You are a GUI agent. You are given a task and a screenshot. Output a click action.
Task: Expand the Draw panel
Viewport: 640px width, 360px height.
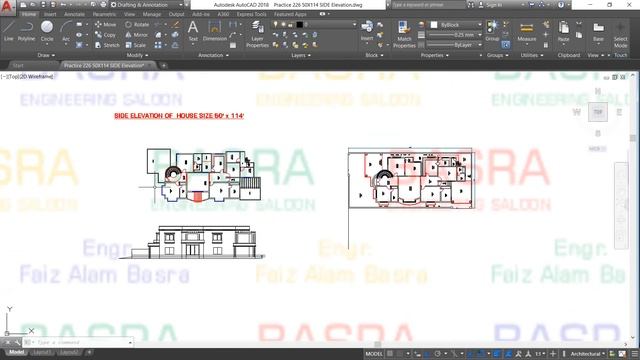click(x=46, y=55)
